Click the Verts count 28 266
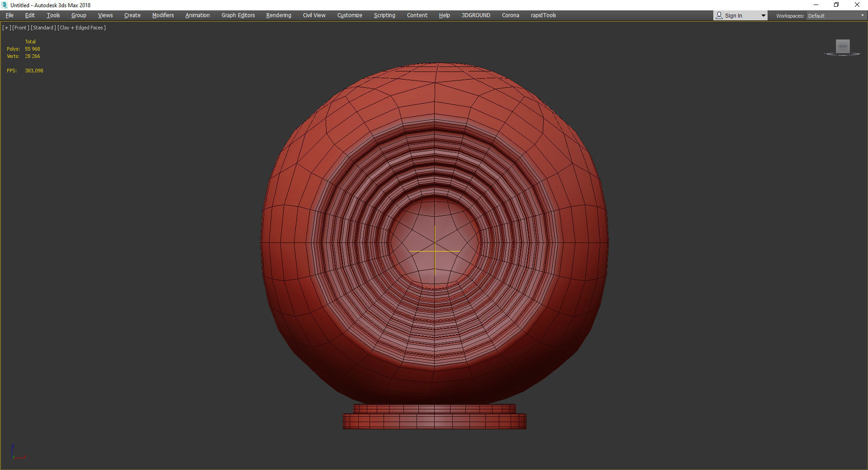This screenshot has height=470, width=868. (33, 56)
